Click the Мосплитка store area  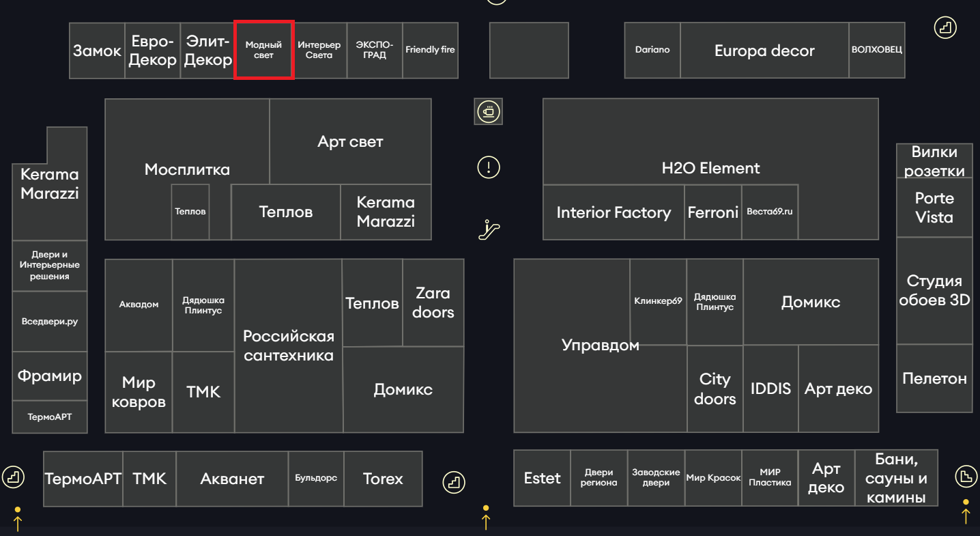[x=187, y=169]
